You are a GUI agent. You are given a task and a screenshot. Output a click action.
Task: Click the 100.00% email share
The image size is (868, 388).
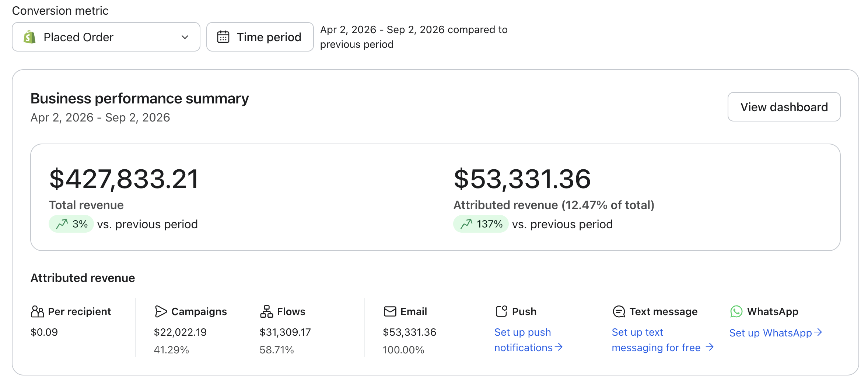tap(403, 350)
